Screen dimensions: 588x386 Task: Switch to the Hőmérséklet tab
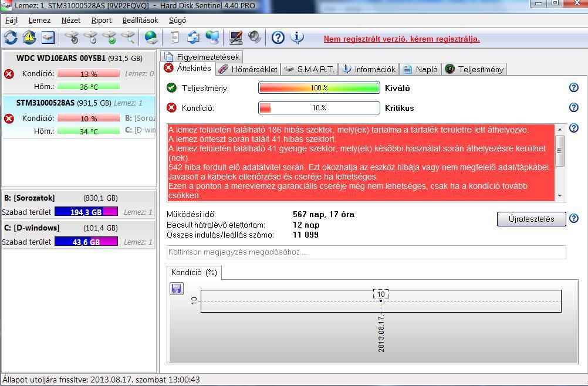248,69
